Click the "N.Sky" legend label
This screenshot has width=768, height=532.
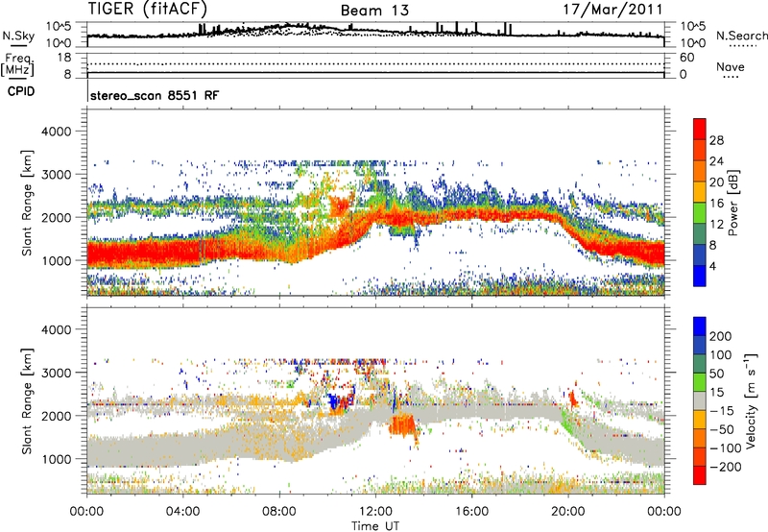click(x=18, y=36)
